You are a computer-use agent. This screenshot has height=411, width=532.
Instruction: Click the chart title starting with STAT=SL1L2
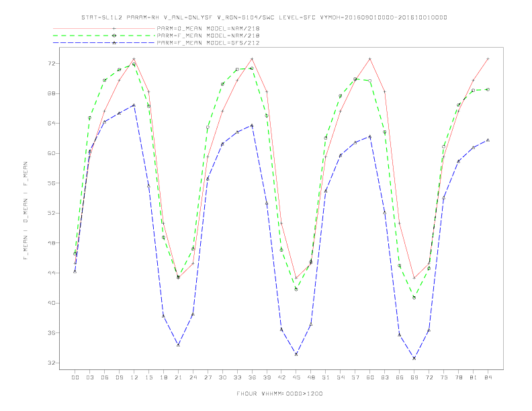point(264,17)
